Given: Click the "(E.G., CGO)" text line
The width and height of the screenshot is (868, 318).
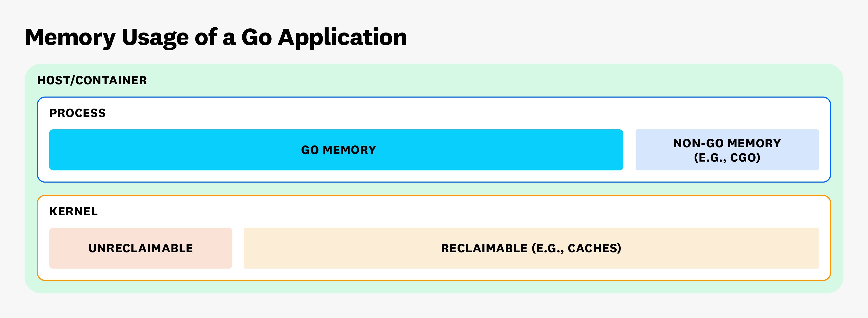Looking at the screenshot, I should pyautogui.click(x=727, y=158).
